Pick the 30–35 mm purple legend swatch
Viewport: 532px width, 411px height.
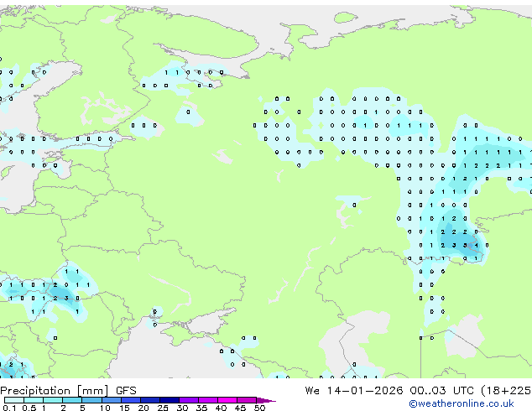[x=189, y=400]
